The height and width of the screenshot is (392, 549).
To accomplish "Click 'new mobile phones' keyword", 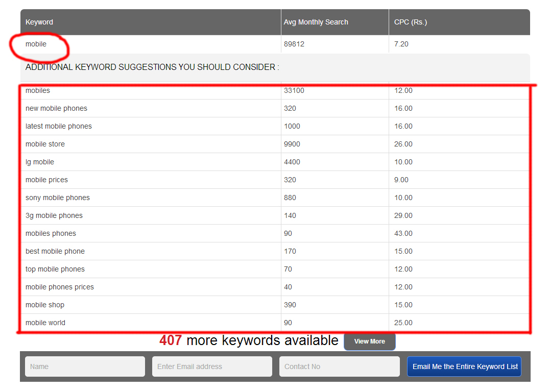I will click(x=56, y=109).
